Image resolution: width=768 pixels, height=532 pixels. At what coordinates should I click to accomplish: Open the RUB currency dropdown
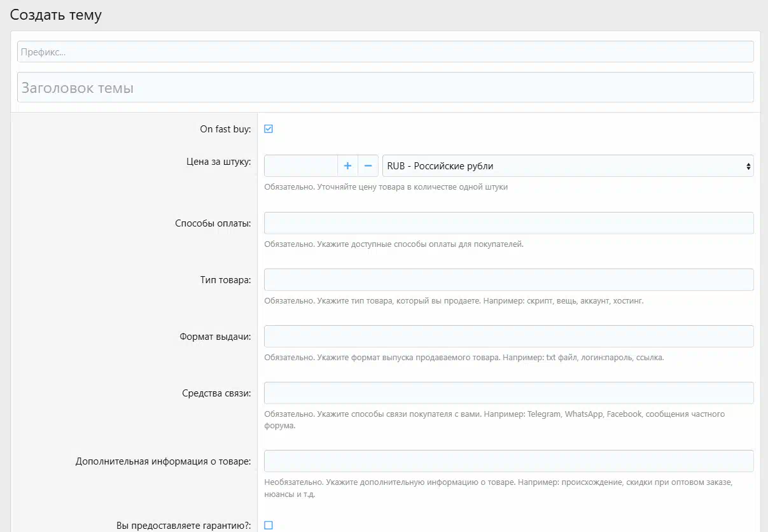tap(568, 166)
